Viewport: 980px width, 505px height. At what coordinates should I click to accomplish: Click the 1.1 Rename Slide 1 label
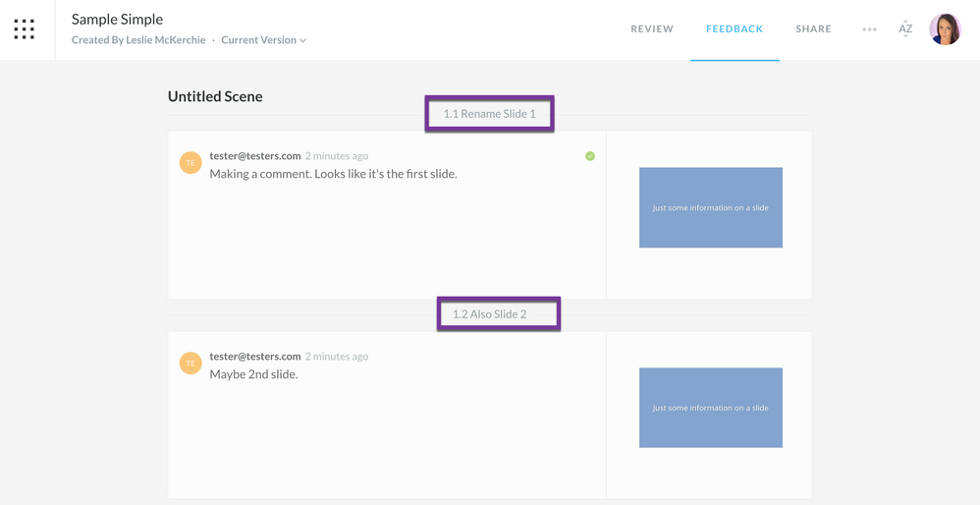(x=489, y=114)
